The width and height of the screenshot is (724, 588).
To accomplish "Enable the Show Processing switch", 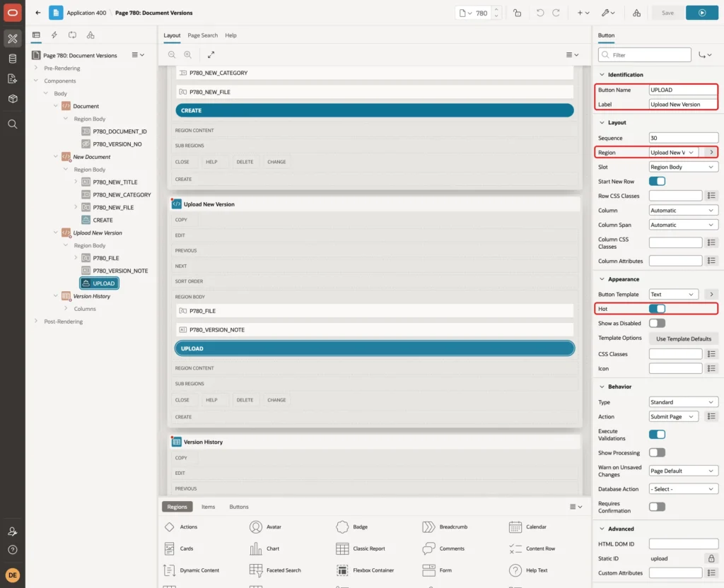I will coord(657,453).
